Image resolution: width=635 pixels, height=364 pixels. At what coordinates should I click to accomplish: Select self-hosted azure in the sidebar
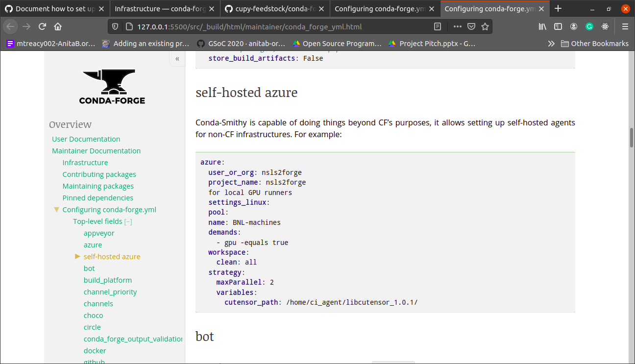pos(112,257)
